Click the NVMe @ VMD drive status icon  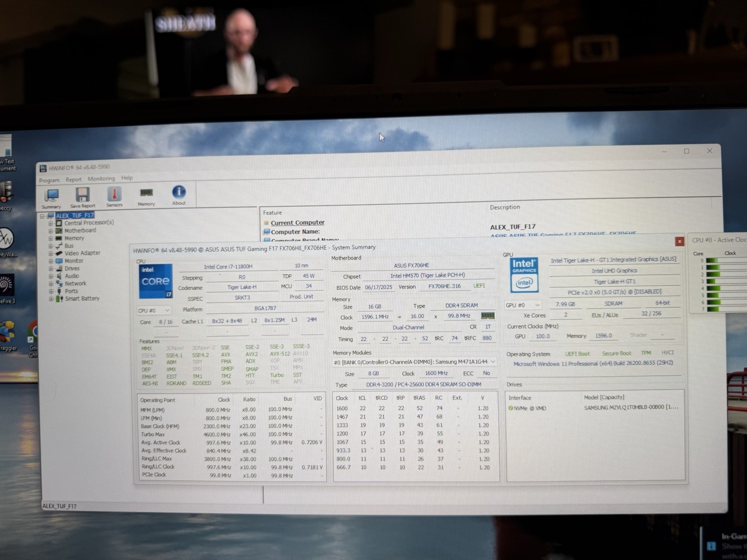[510, 408]
